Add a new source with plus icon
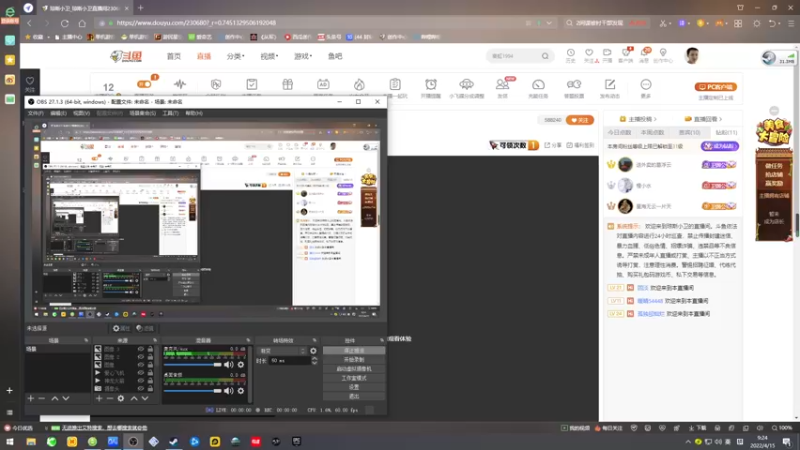Viewport: 800px width, 450px height. coord(99,398)
